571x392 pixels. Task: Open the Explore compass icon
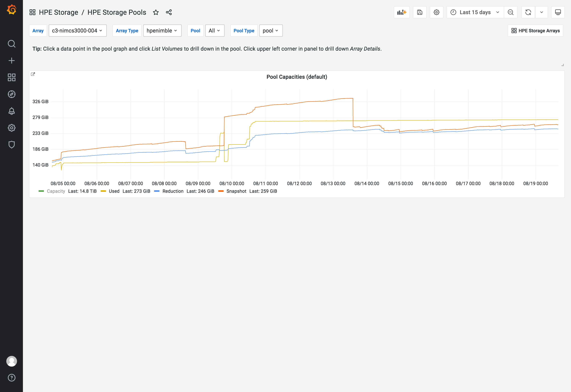coord(11,94)
